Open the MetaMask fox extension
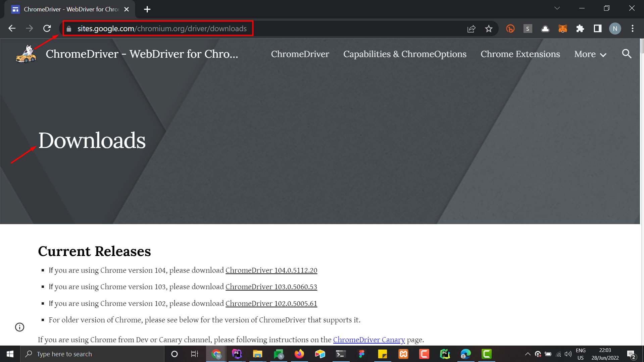Image resolution: width=644 pixels, height=362 pixels. point(563,29)
